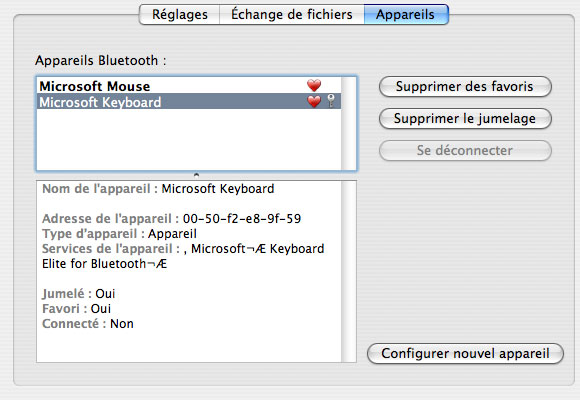Click Supprimer le jumelage button
The height and width of the screenshot is (400, 580).
(465, 118)
